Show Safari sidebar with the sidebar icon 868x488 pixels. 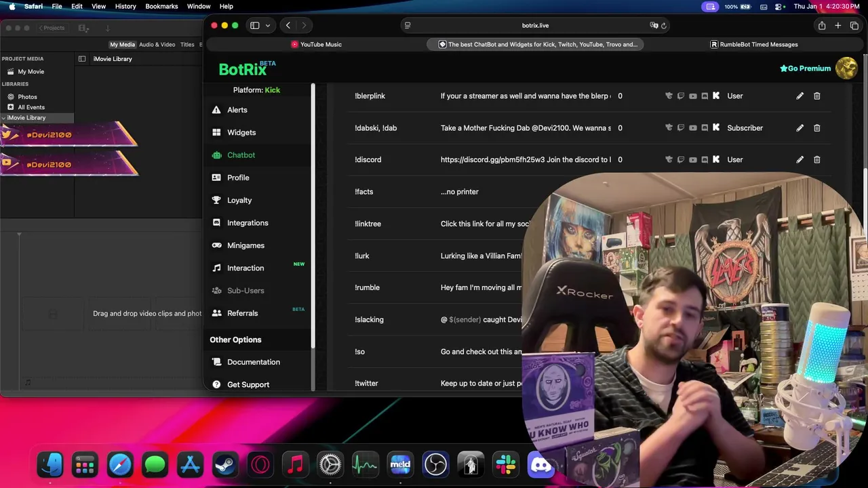pos(255,25)
